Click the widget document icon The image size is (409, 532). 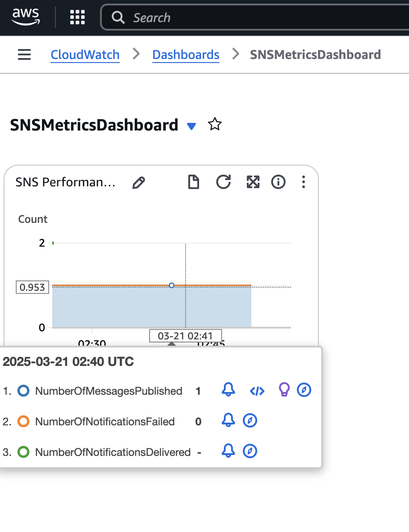click(194, 182)
